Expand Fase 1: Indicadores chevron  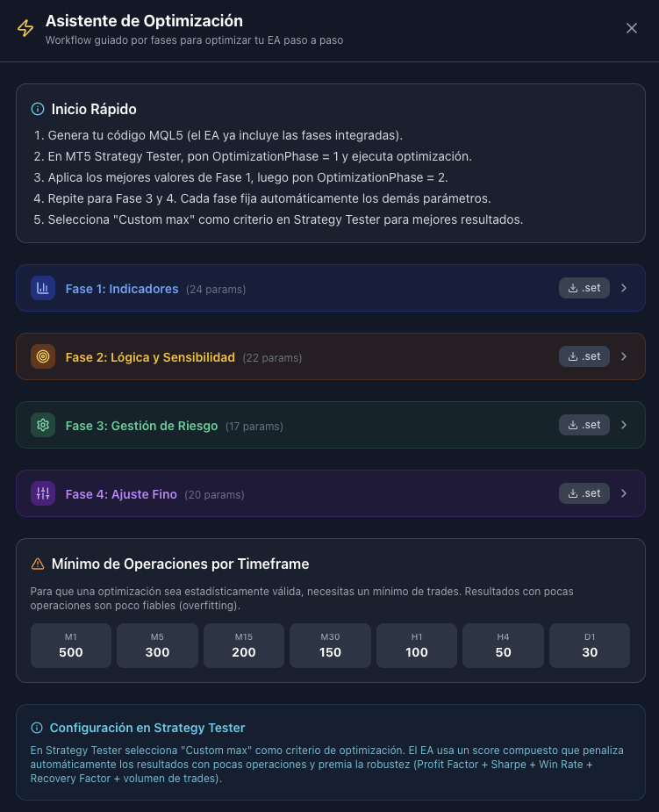coord(624,288)
